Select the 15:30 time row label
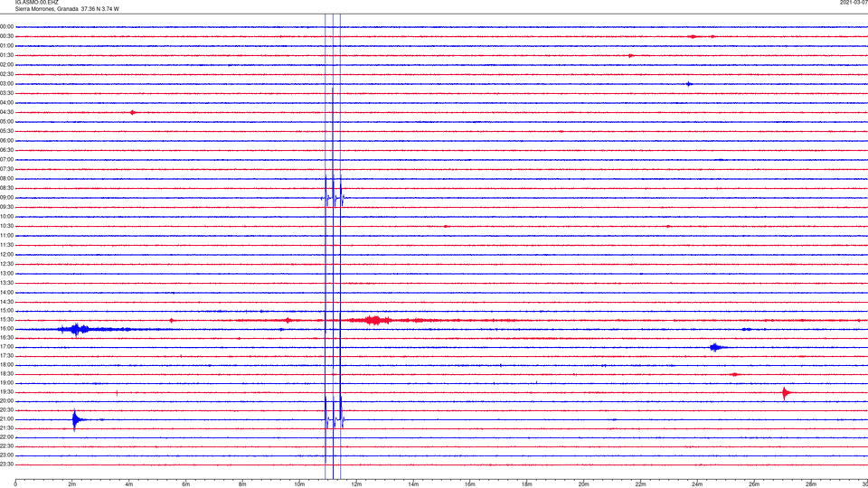Screen dimensions: 868x488 tap(6, 320)
